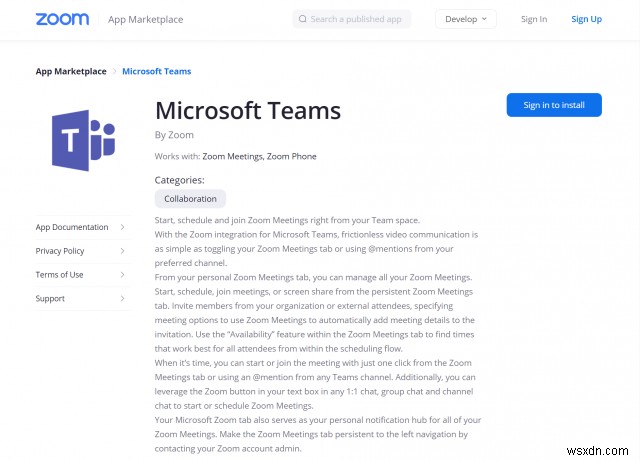
Task: Click the line 'contacting your Zoom account admin.'
Action: tap(228, 448)
